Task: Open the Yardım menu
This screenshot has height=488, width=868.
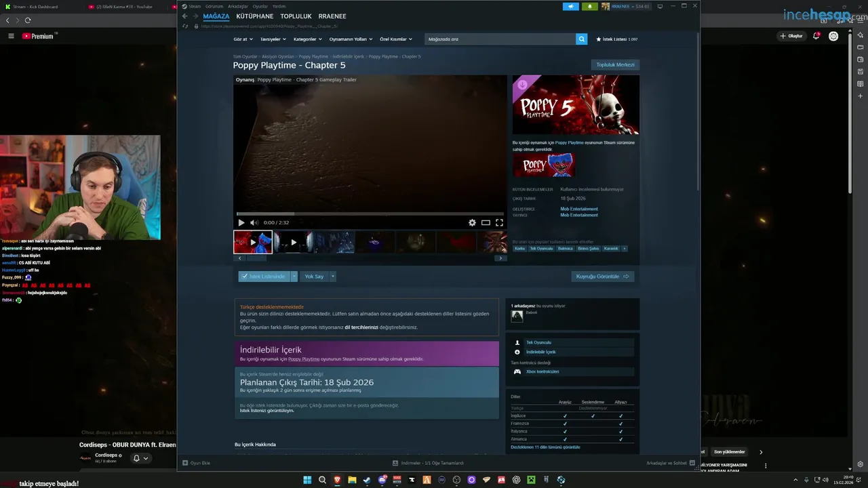Action: [279, 6]
